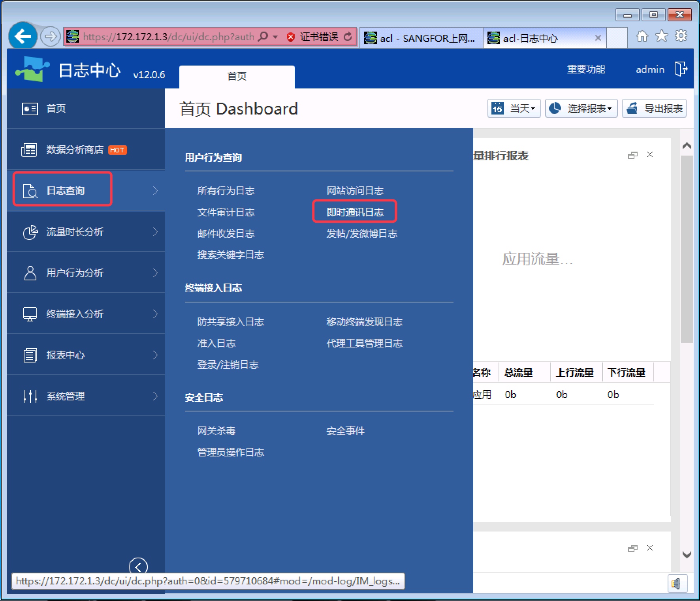
Task: Click the vertical scrollbar up arrow
Action: (687, 146)
